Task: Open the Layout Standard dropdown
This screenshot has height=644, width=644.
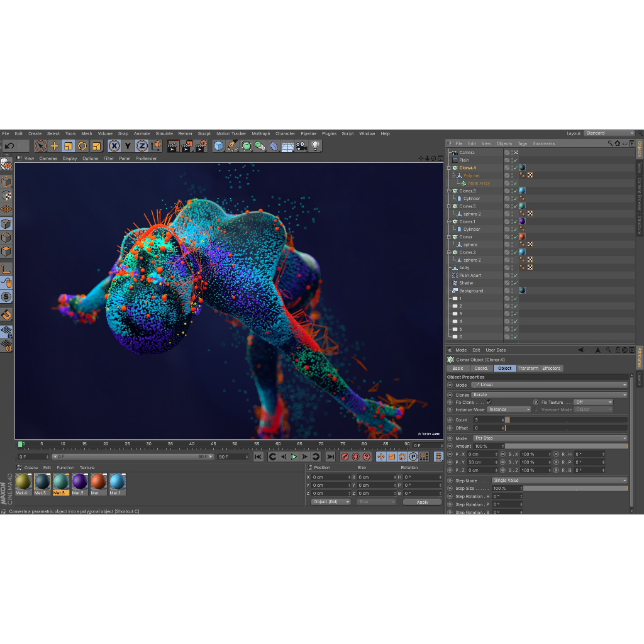Action: [609, 133]
